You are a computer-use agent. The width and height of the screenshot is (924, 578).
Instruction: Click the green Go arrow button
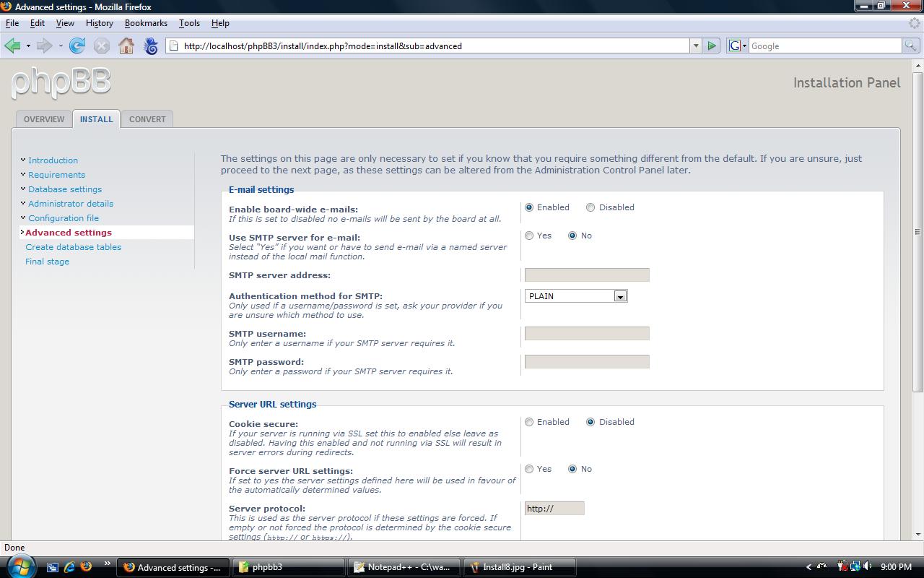pos(712,46)
